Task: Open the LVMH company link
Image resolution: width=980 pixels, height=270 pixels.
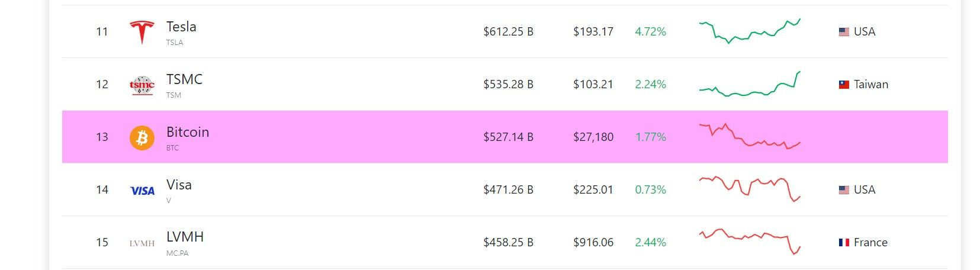Action: 185,237
